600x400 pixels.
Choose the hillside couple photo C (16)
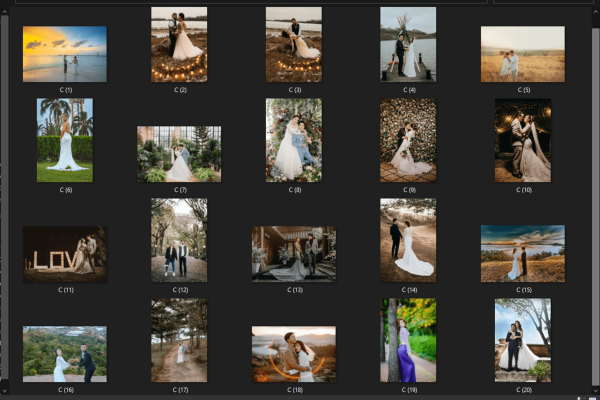tap(65, 353)
